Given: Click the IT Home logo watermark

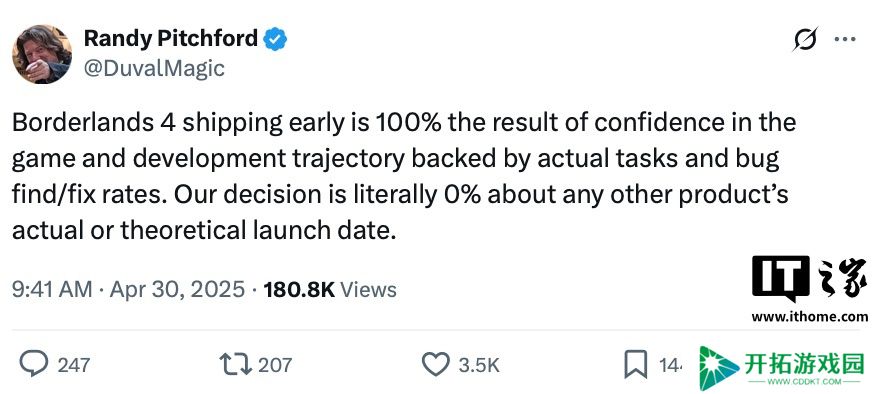Looking at the screenshot, I should pyautogui.click(x=809, y=279).
